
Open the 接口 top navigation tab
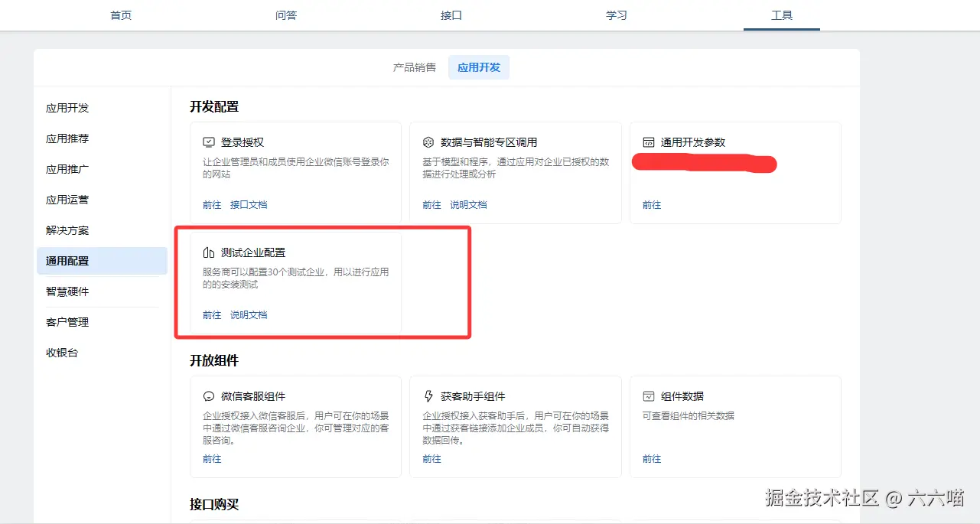pyautogui.click(x=451, y=15)
